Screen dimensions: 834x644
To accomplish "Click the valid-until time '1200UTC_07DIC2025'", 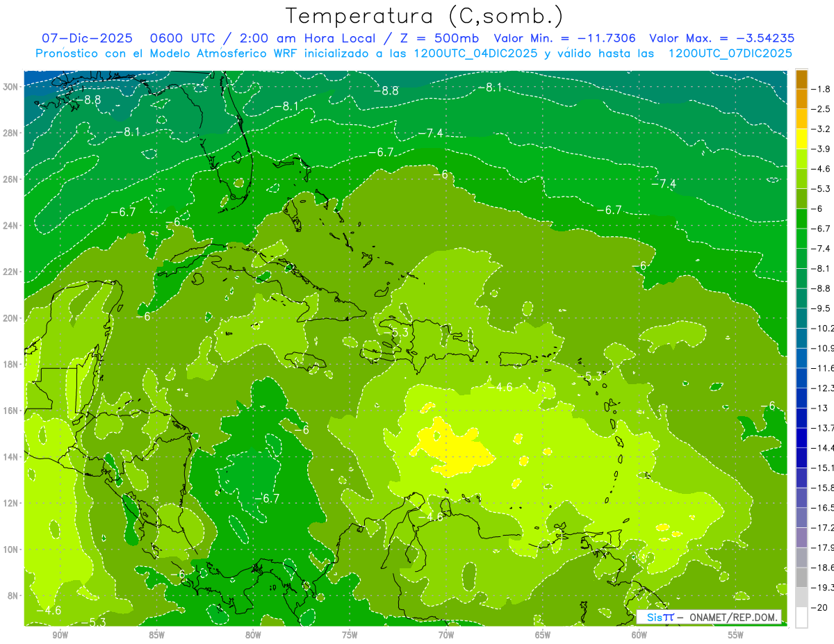I will click(x=730, y=53).
